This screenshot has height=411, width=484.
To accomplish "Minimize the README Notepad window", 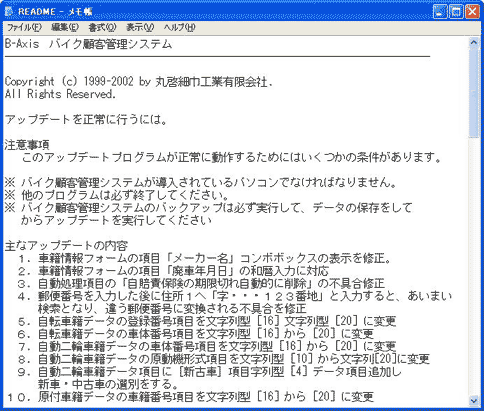I will tap(440, 12).
